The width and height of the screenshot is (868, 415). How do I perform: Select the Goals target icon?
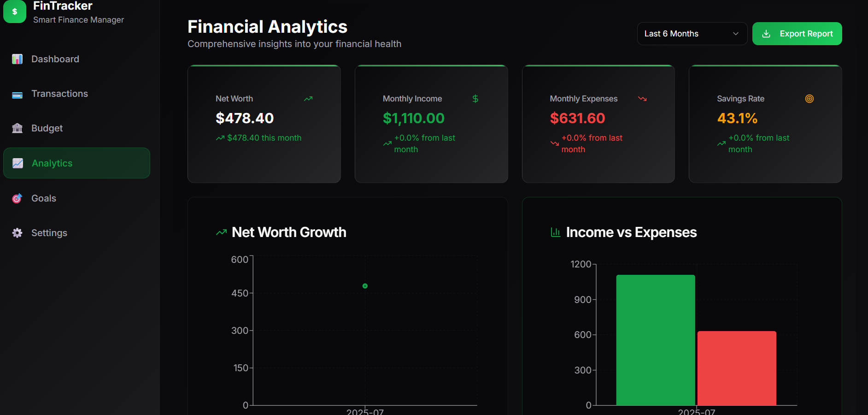click(17, 198)
